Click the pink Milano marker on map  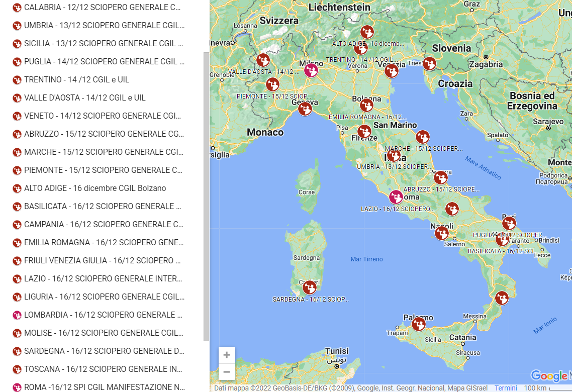pos(311,70)
